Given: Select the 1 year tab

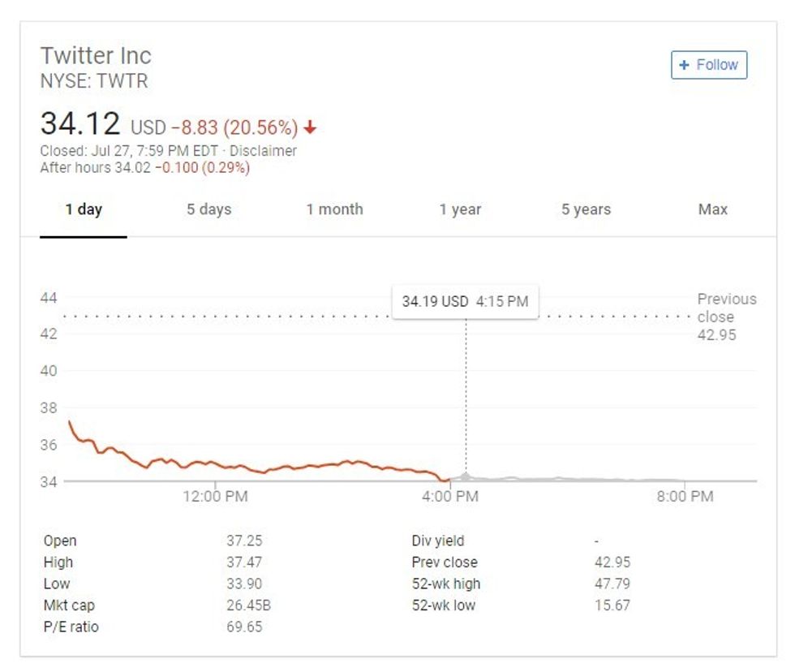Looking at the screenshot, I should point(460,209).
